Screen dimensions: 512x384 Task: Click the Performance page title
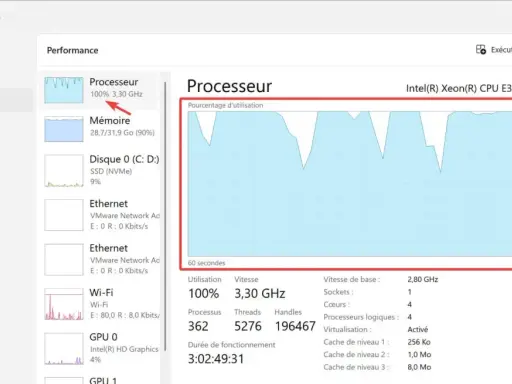coord(72,50)
